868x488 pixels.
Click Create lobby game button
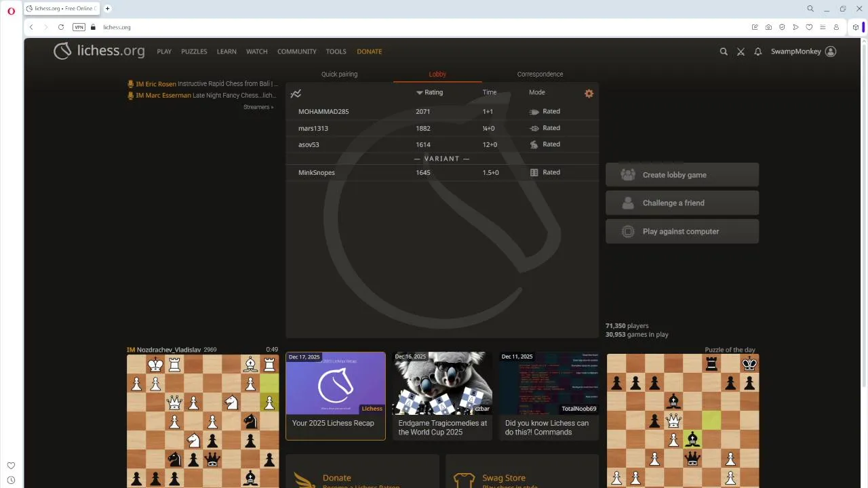[682, 175]
